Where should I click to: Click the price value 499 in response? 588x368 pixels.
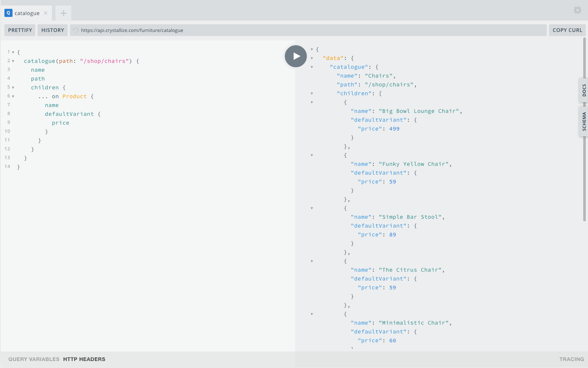point(394,129)
